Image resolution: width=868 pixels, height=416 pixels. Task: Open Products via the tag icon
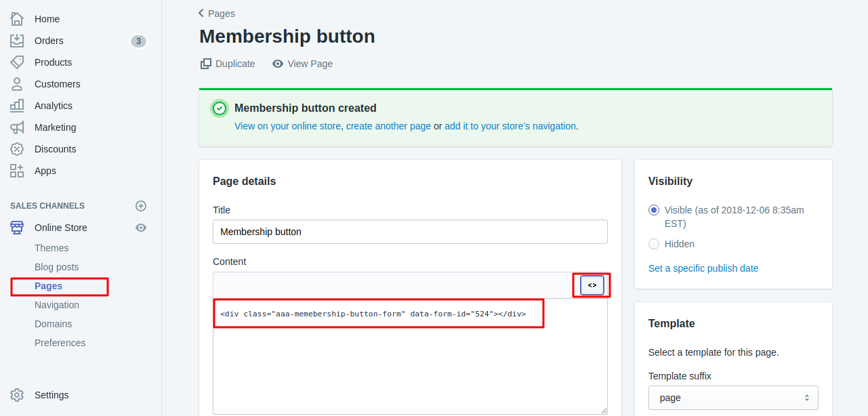point(17,62)
